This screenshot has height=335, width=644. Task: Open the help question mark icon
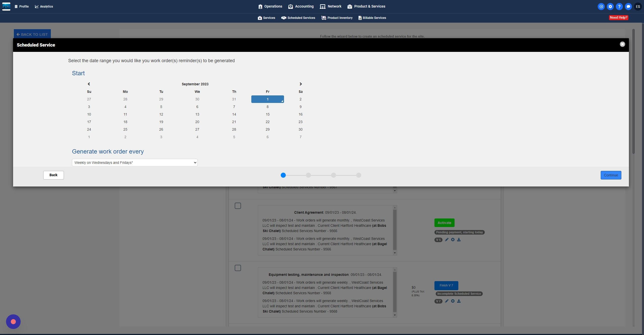click(x=619, y=7)
